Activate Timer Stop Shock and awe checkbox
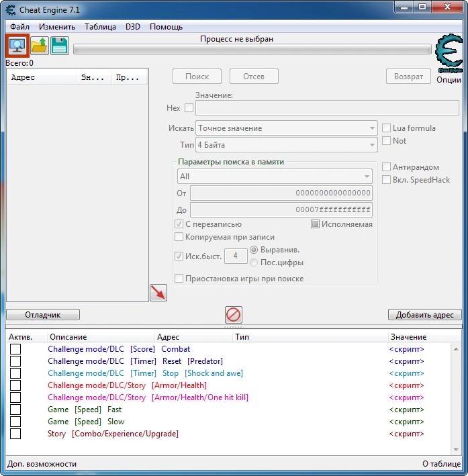 pyautogui.click(x=15, y=373)
